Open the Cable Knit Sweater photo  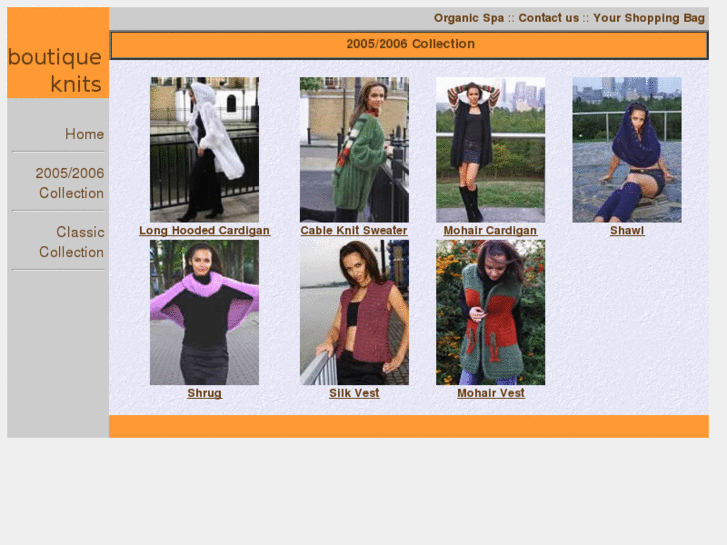354,149
